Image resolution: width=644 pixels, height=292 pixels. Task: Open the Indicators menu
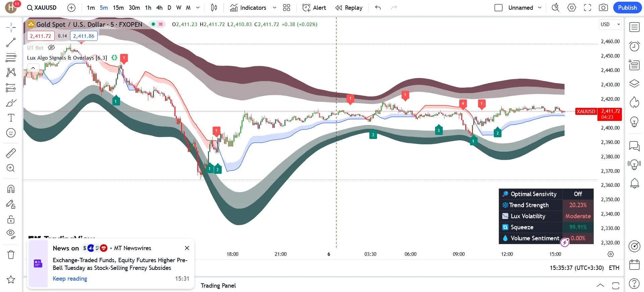[x=248, y=8]
